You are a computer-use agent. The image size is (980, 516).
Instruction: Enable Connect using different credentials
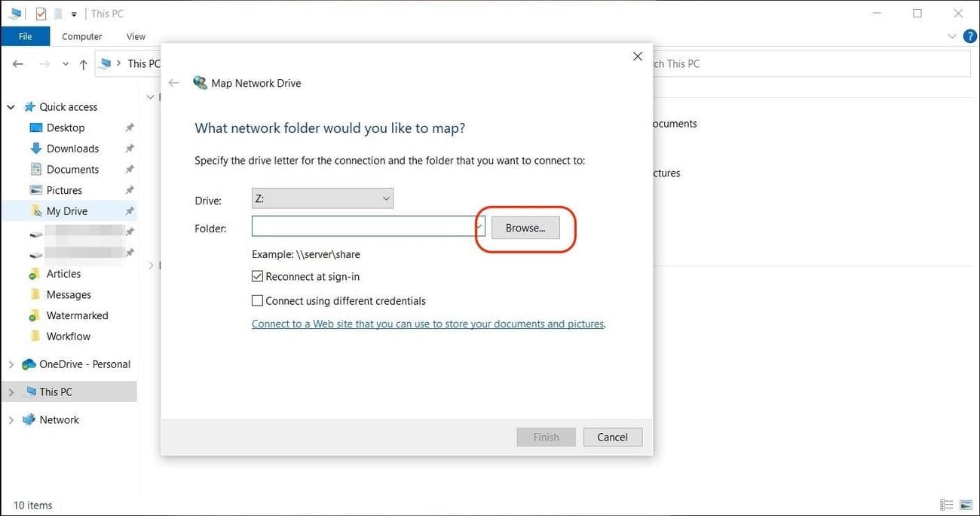click(257, 300)
